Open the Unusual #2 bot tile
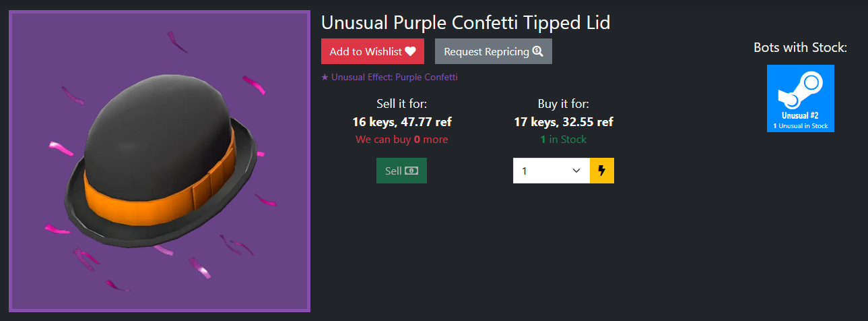The width and height of the screenshot is (868, 321). click(x=801, y=98)
